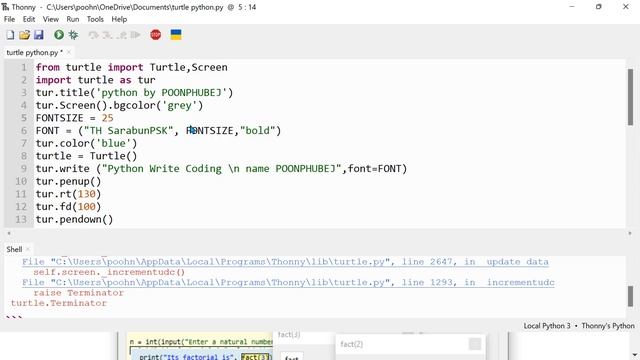
Task: Click the text tur.color('blue')
Action: tap(87, 143)
